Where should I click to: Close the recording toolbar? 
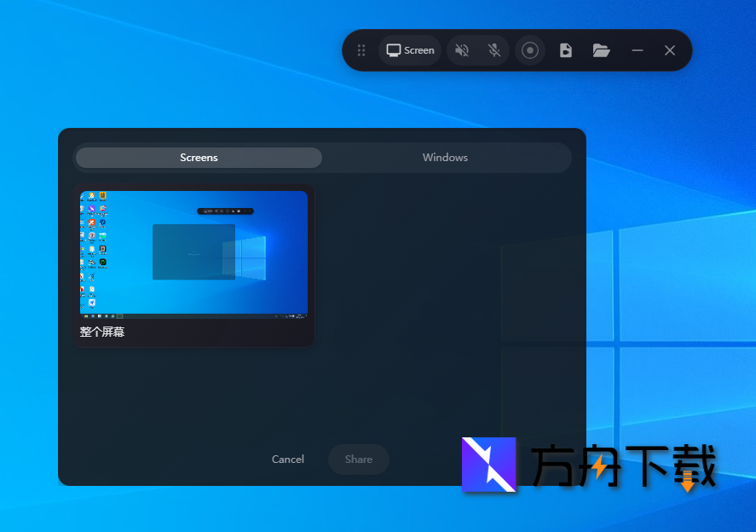click(670, 50)
